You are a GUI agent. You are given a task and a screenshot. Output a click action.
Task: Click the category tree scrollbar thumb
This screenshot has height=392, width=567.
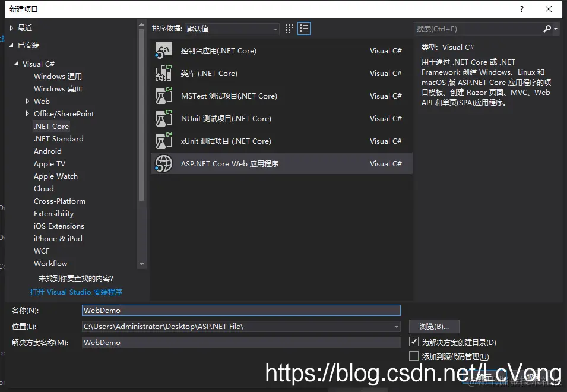142,115
